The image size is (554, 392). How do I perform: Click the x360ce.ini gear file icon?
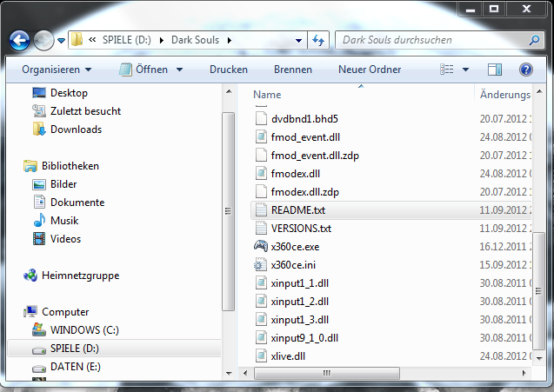(x=261, y=264)
